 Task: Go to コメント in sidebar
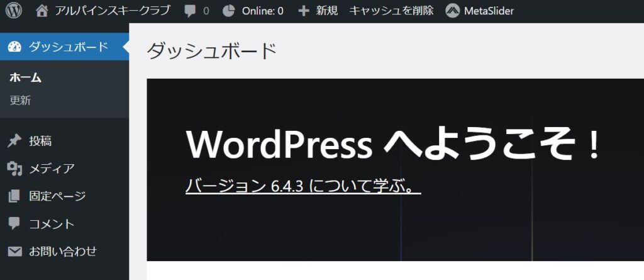click(52, 223)
